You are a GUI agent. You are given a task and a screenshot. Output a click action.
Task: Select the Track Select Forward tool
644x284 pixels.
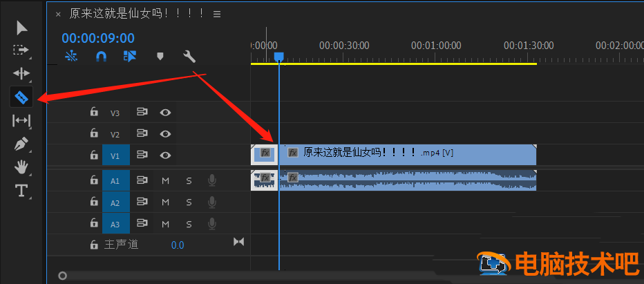21,50
